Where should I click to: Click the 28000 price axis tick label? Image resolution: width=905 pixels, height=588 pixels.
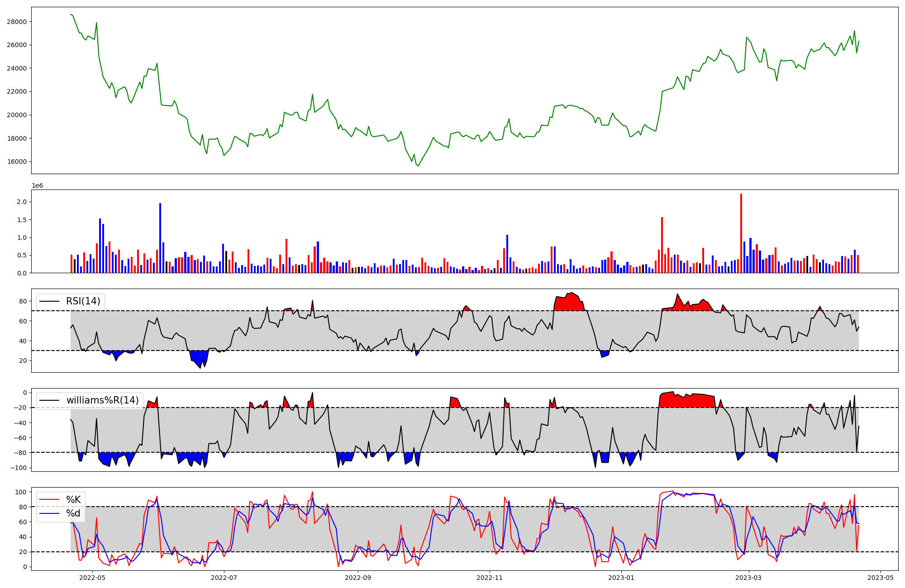17,22
